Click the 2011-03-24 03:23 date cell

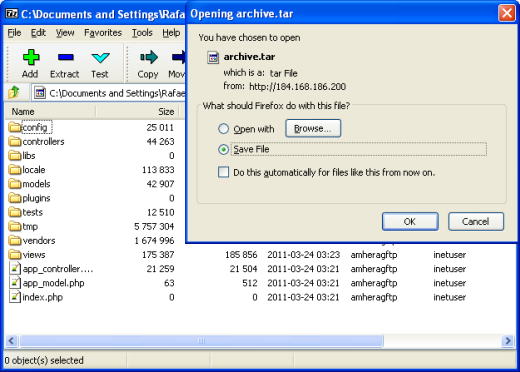[x=303, y=255]
